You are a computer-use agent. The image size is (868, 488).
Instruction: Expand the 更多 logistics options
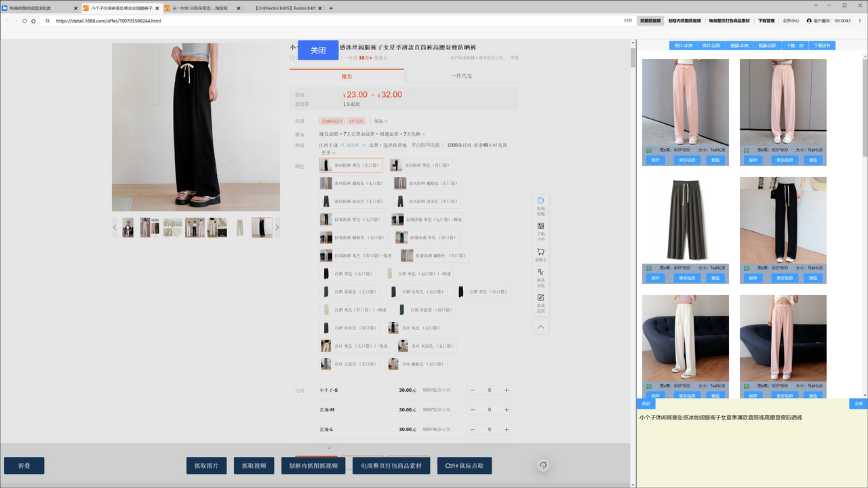329,153
